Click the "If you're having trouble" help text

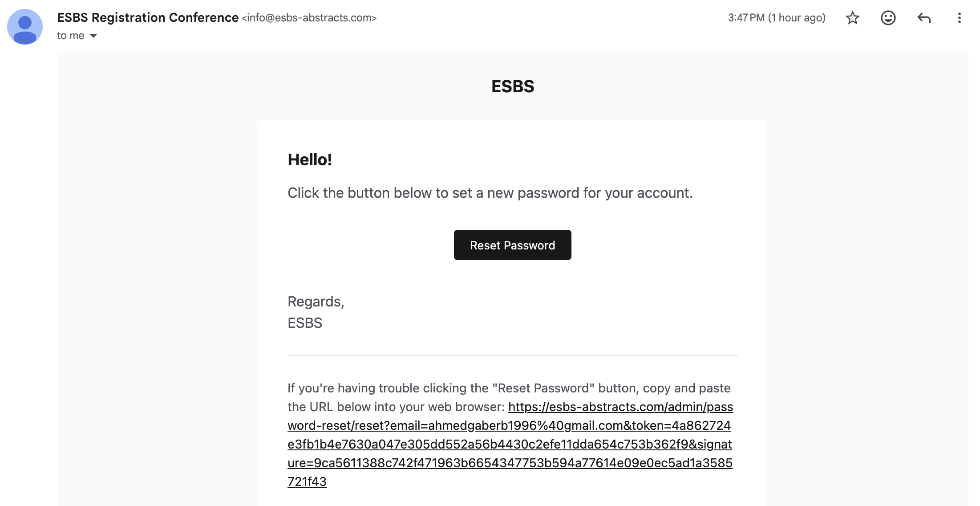coord(509,388)
